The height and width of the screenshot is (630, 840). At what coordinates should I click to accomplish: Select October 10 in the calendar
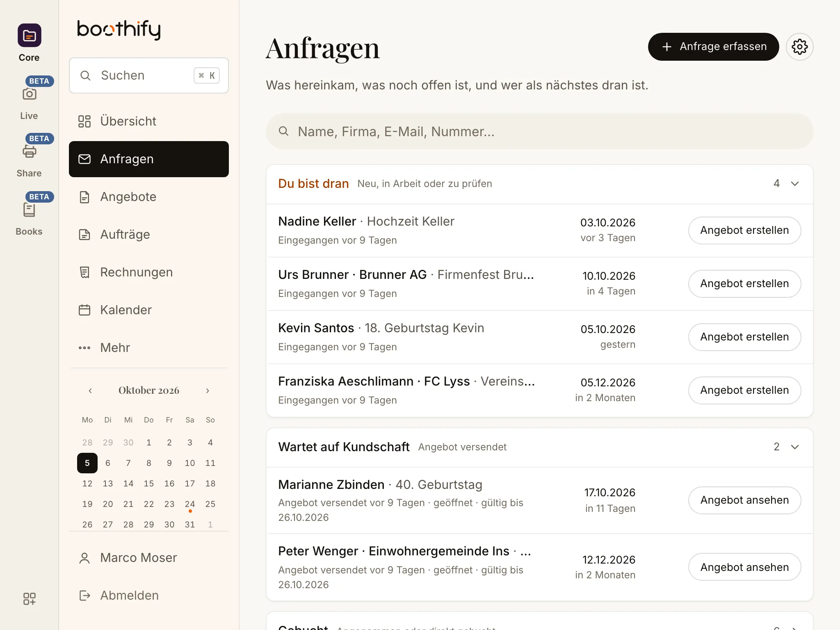tap(190, 463)
